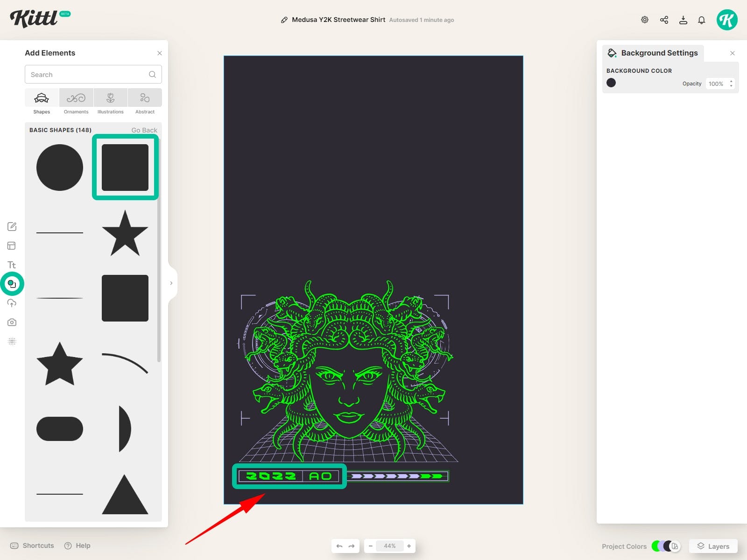Click the Shortcuts button
Viewport: 747px width, 560px height.
(x=32, y=546)
